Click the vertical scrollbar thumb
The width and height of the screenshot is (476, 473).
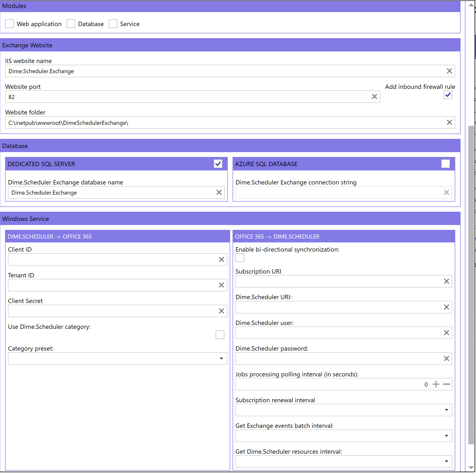471,285
